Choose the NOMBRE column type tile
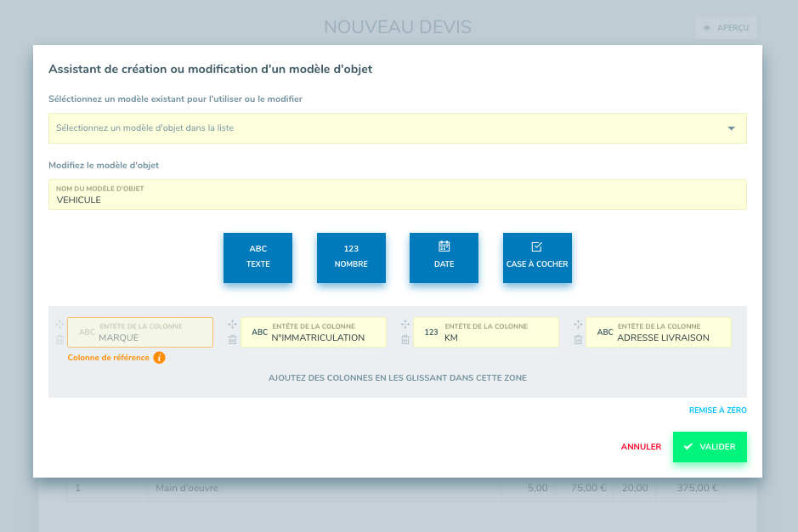The height and width of the screenshot is (532, 798). [x=351, y=258]
